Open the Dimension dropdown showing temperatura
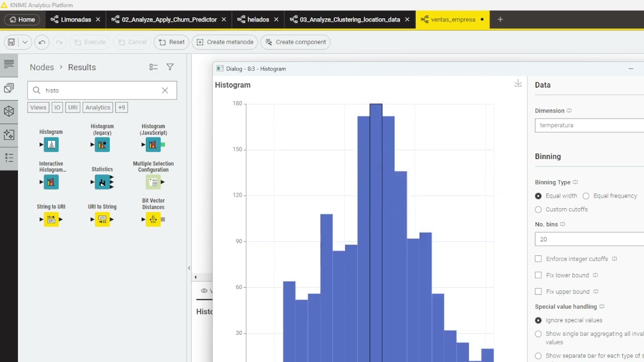Screen dimensions: 644x362 [589, 125]
